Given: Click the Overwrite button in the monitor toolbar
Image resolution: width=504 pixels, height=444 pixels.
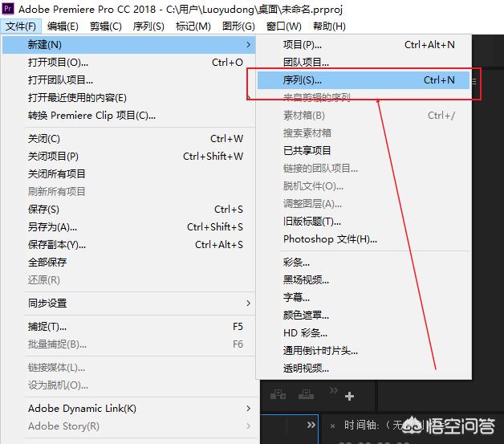Looking at the screenshot, I should point(306,394).
